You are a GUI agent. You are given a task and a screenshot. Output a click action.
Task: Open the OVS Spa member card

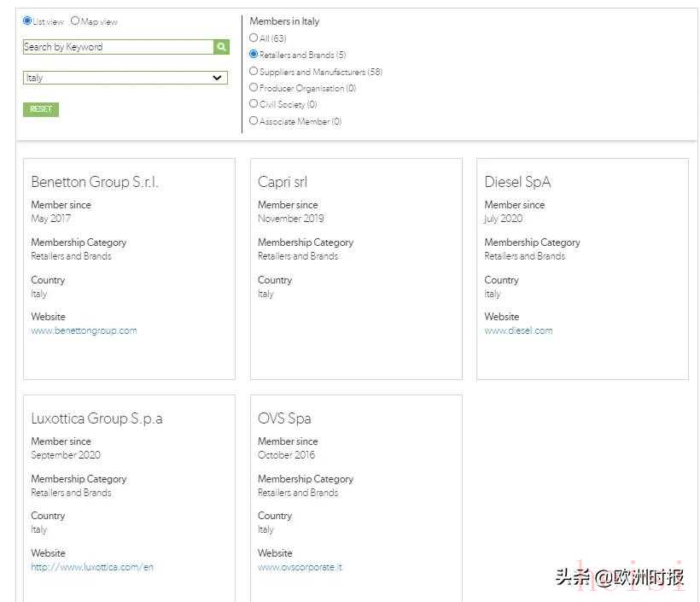click(x=284, y=418)
